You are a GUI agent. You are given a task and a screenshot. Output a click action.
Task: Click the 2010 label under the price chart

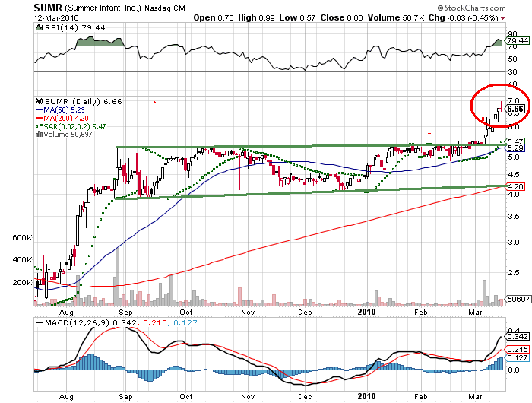click(x=367, y=312)
